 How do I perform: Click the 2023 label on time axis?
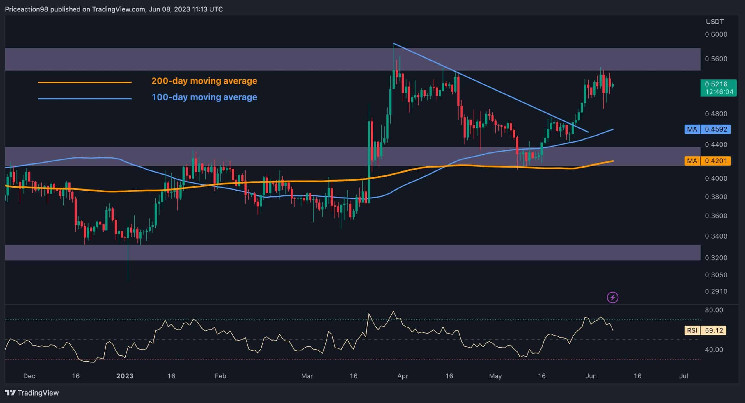point(125,376)
